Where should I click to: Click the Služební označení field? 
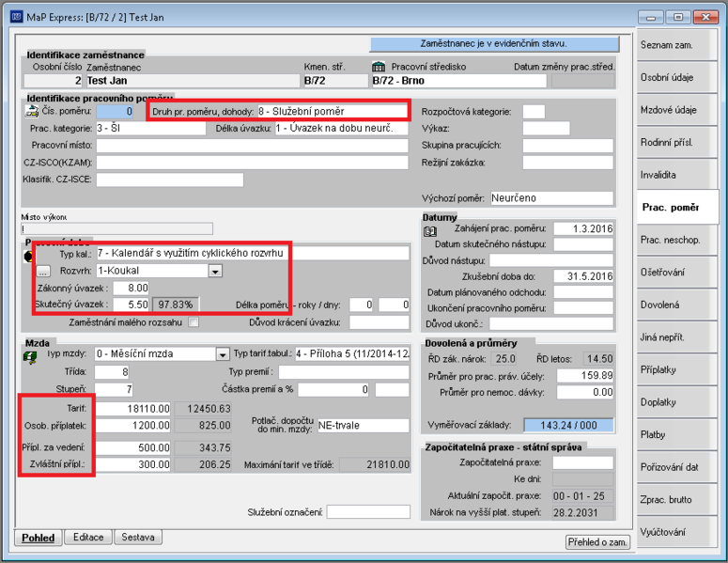point(368,512)
